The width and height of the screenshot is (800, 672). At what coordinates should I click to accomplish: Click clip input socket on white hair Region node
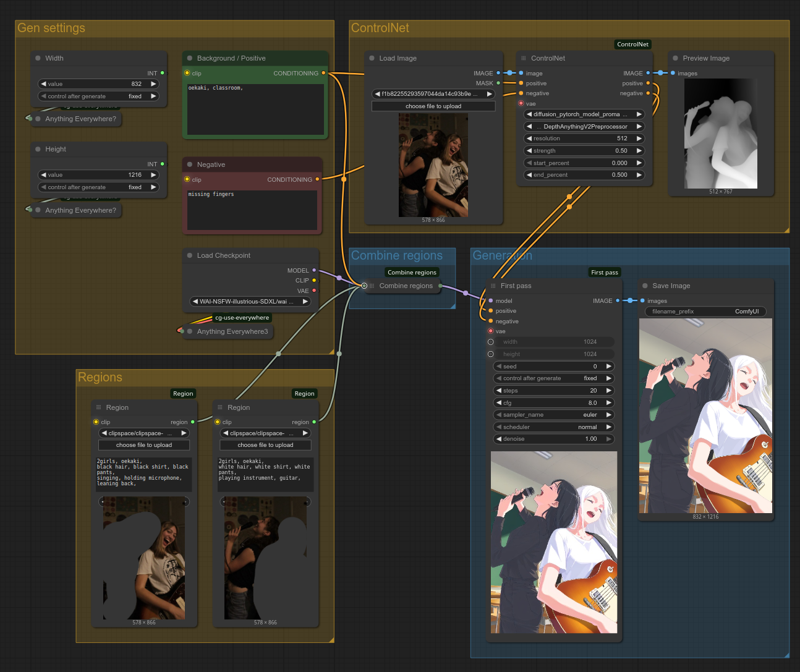pos(218,422)
